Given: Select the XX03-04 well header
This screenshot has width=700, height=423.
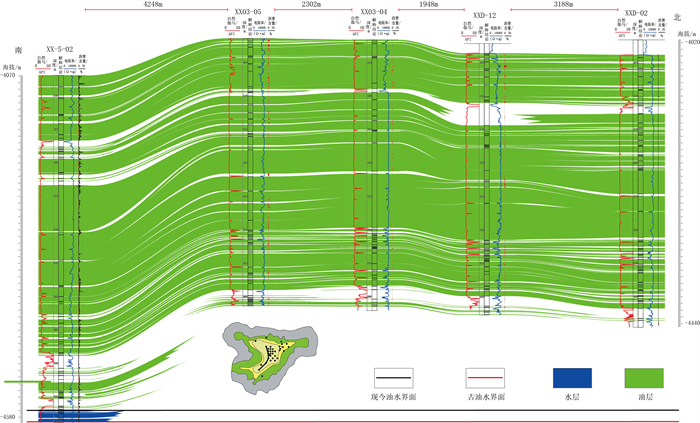Looking at the screenshot, I should (x=373, y=11).
